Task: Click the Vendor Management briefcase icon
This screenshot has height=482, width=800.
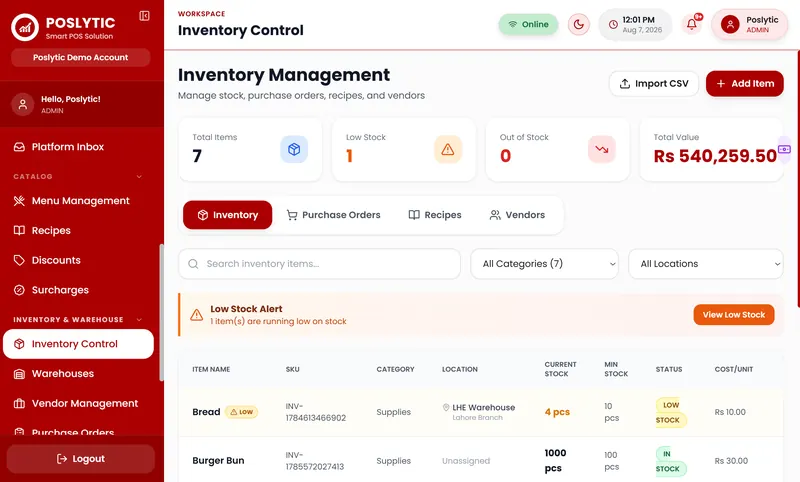Action: point(19,403)
